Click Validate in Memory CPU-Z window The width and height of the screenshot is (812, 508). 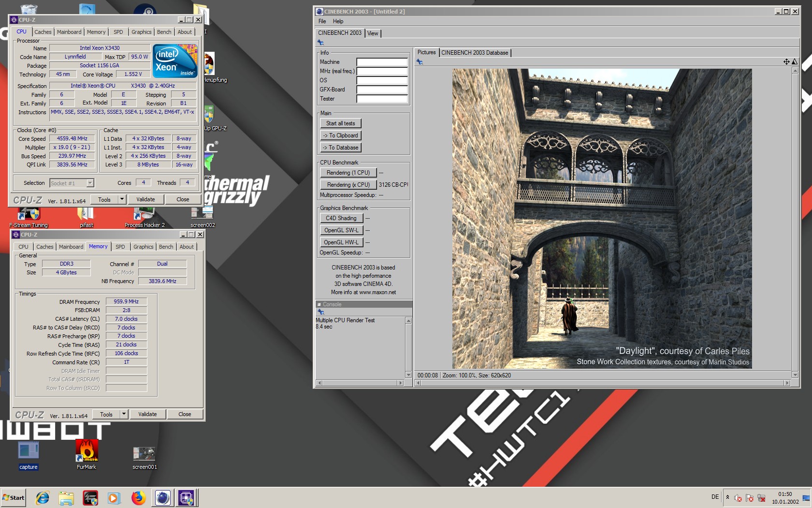pos(147,414)
